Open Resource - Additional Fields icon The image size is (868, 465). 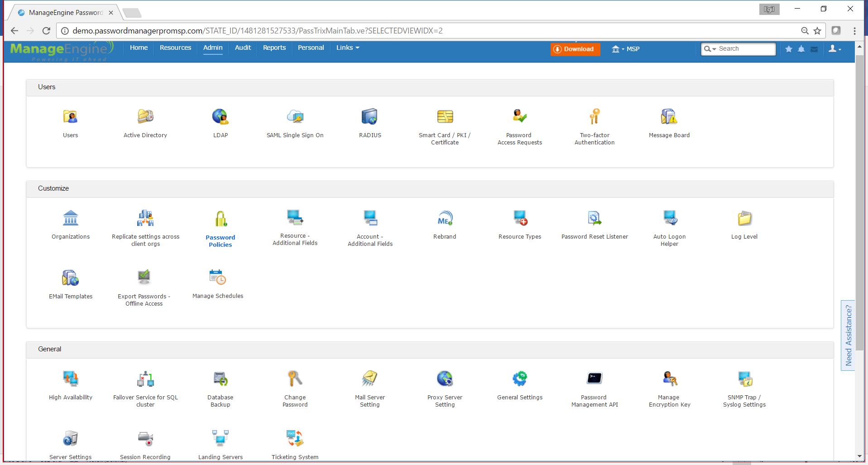point(295,217)
